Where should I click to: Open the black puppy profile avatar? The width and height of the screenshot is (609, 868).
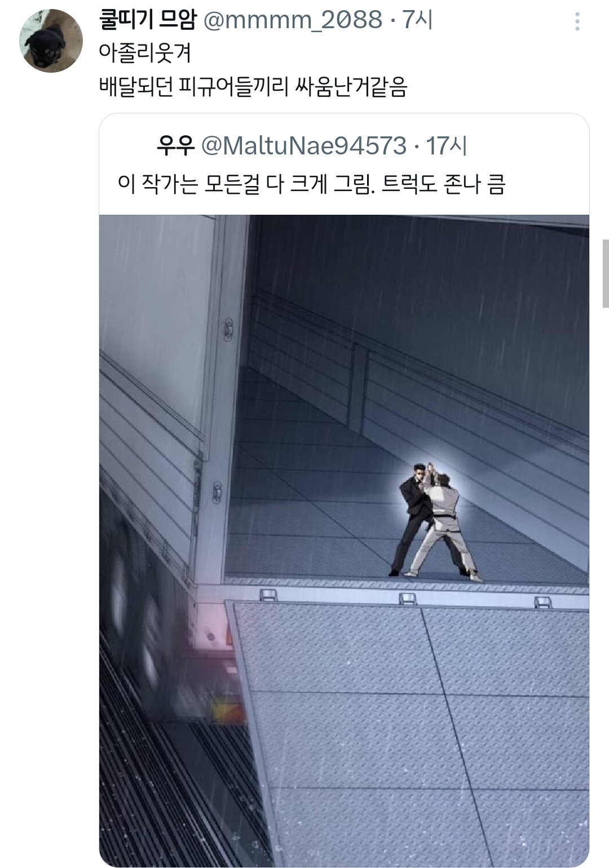(51, 41)
